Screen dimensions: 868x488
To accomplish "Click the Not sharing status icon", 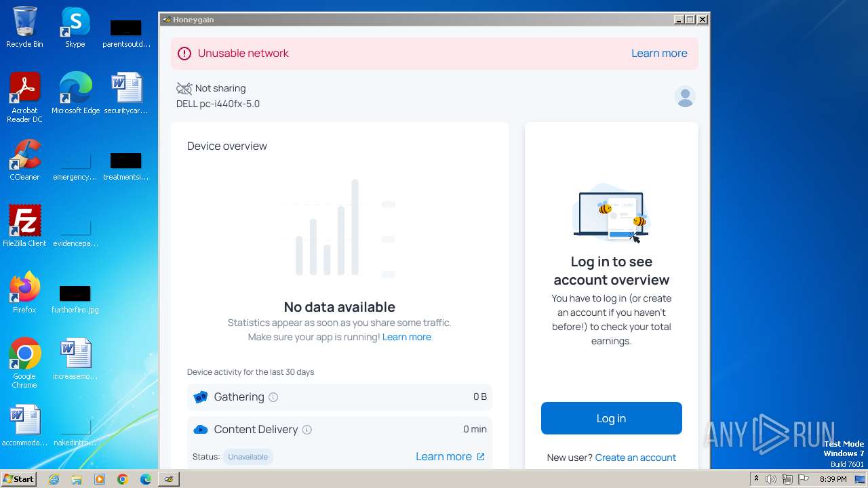I will [x=184, y=88].
